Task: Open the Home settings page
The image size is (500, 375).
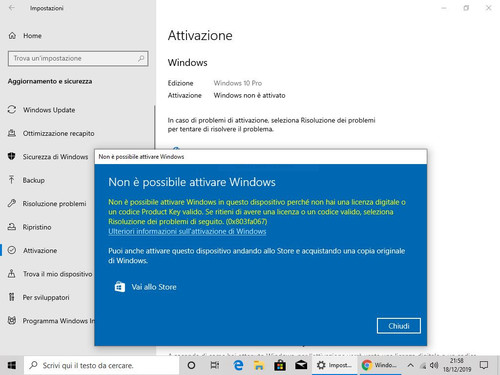Action: pos(32,36)
